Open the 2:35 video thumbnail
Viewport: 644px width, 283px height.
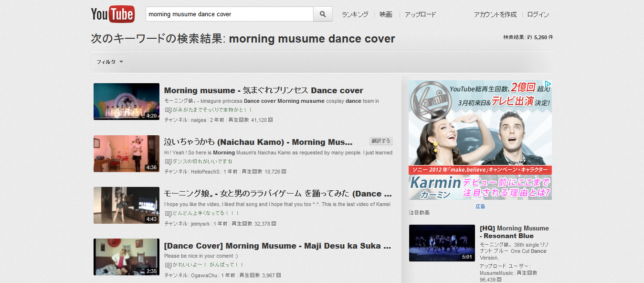tap(127, 257)
